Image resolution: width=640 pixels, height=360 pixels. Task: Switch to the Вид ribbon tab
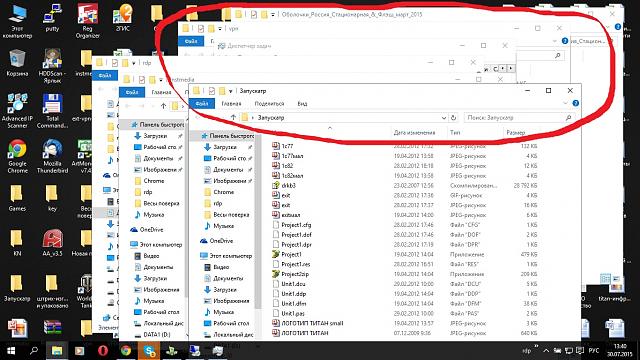click(x=302, y=104)
